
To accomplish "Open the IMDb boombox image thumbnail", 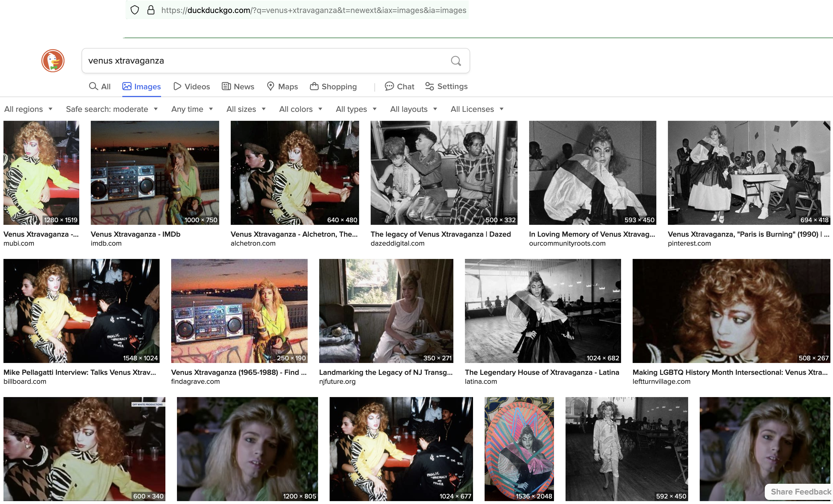I will (155, 173).
